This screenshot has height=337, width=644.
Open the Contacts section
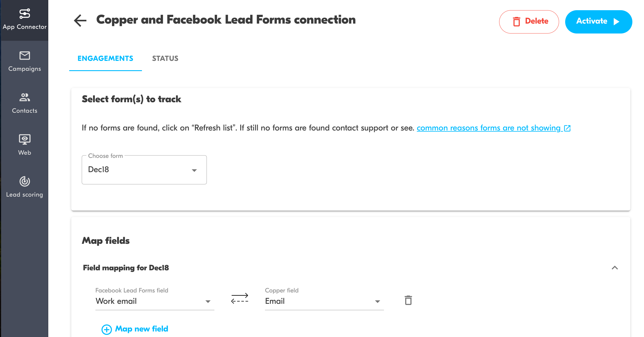24,103
